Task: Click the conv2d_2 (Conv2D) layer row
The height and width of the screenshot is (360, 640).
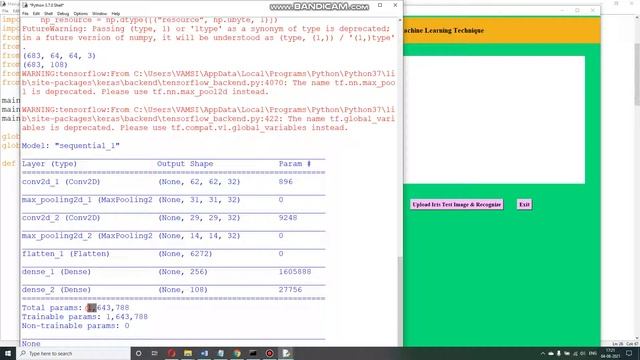Action: tap(173, 218)
